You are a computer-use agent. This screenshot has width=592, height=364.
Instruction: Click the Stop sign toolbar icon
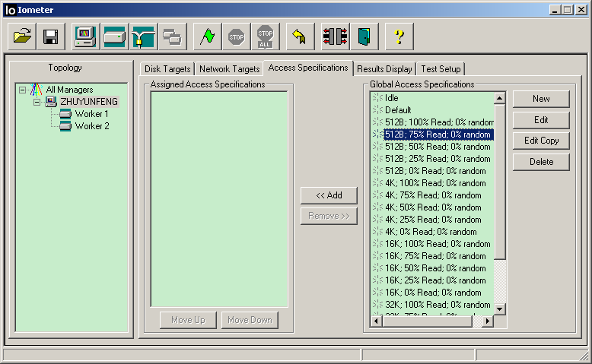click(x=237, y=36)
